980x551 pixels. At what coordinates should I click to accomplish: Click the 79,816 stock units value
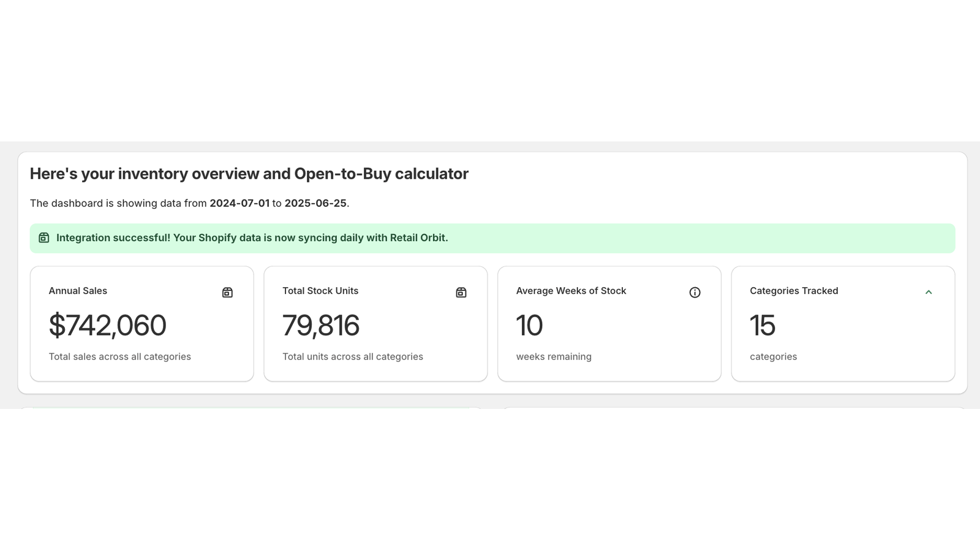click(x=321, y=326)
